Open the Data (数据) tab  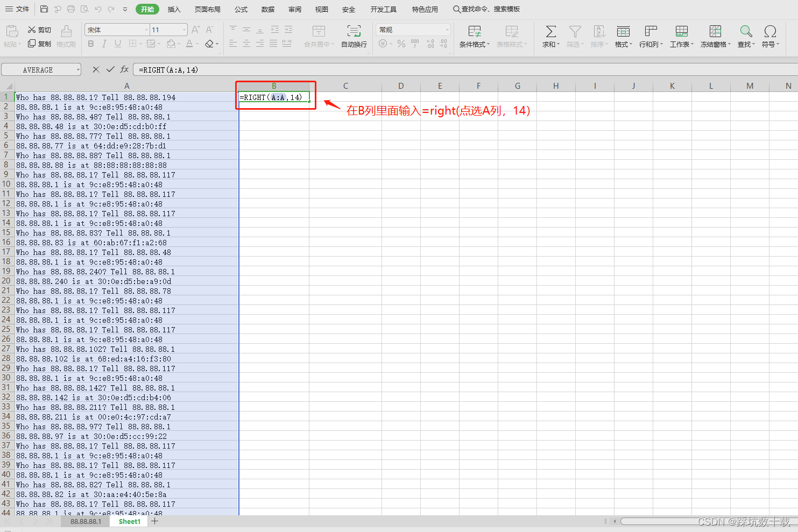[x=268, y=9]
